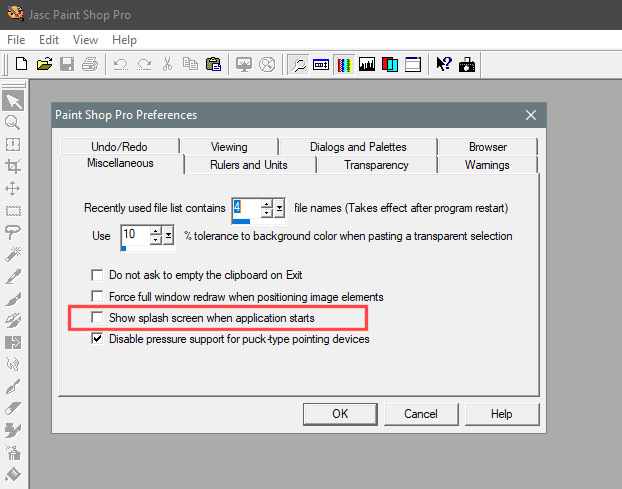The height and width of the screenshot is (489, 622).
Task: Switch to the Undo/Redo tab
Action: (119, 147)
